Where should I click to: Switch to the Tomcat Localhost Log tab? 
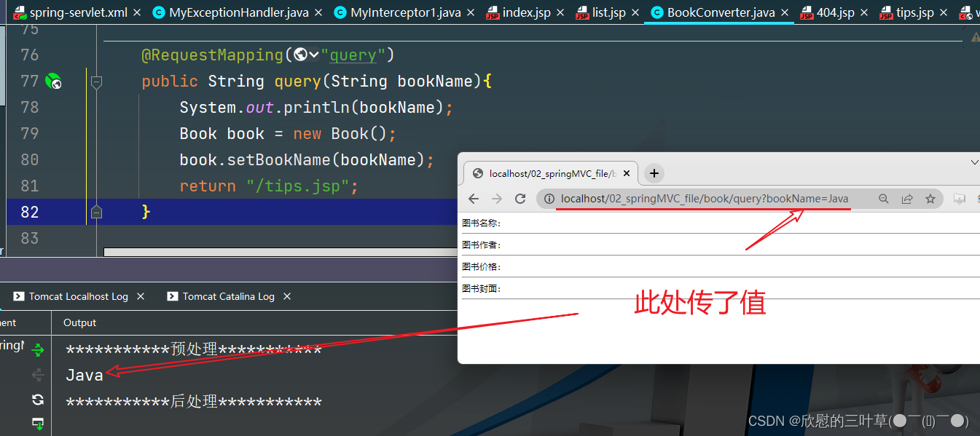pyautogui.click(x=78, y=296)
